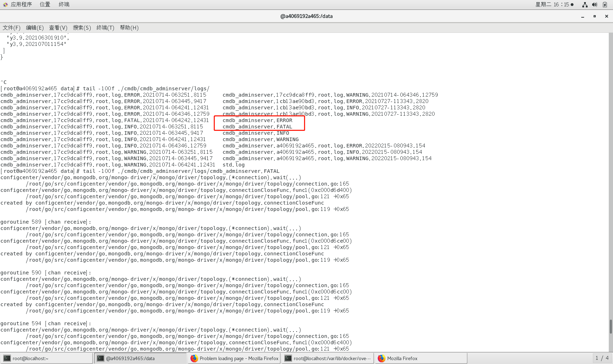Switch to Mozilla Firefox taskbar window

tap(421, 358)
